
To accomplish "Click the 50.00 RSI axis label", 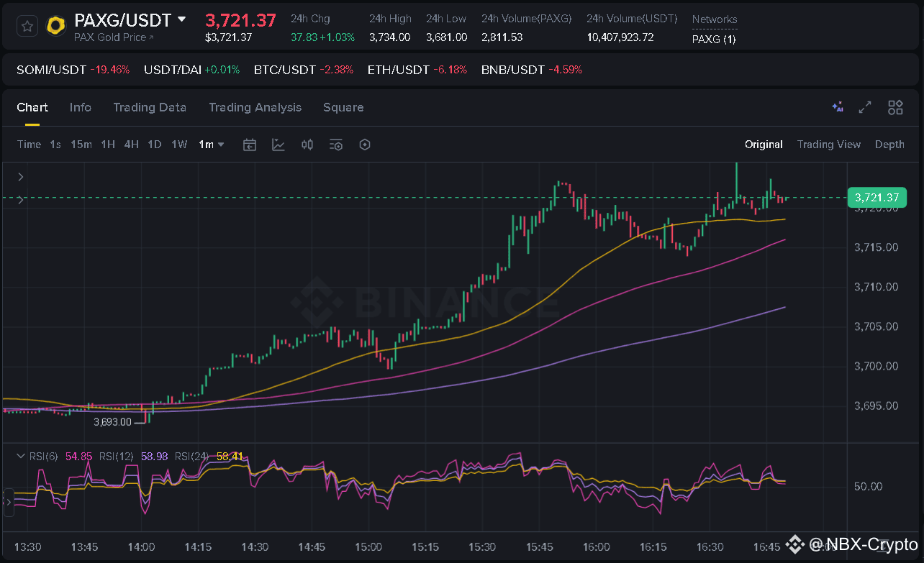I will pos(868,487).
